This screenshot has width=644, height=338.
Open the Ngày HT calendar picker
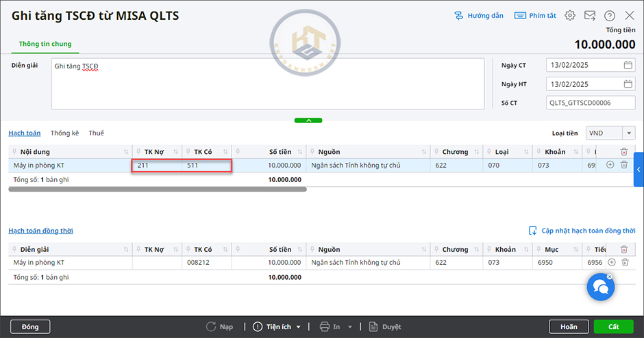(628, 84)
